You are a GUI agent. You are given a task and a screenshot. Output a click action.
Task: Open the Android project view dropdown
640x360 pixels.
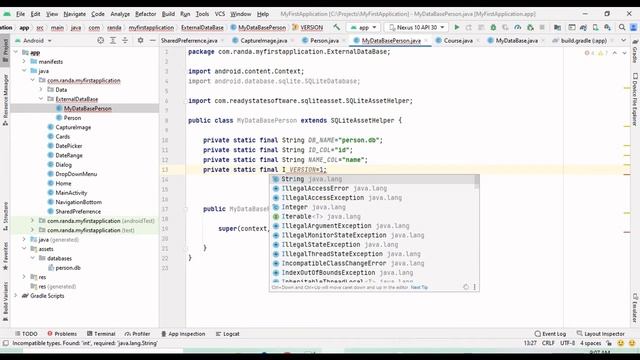pyautogui.click(x=33, y=40)
